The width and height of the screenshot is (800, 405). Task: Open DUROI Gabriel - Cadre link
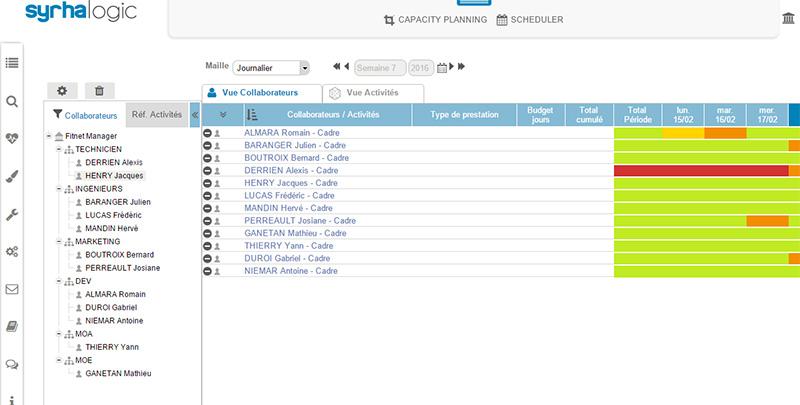pos(287,259)
